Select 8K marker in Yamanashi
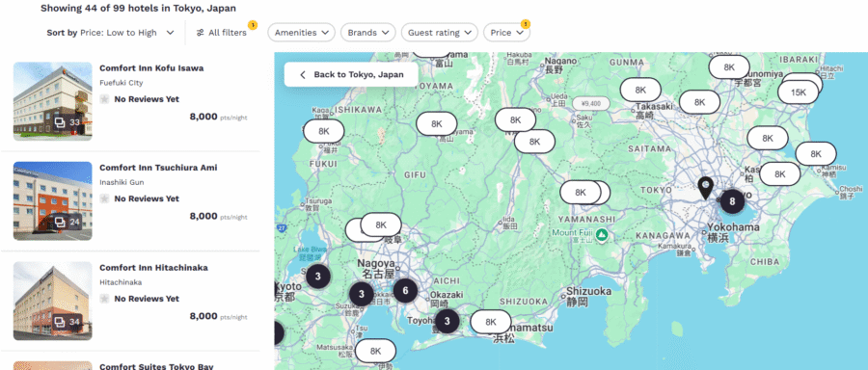 581,193
